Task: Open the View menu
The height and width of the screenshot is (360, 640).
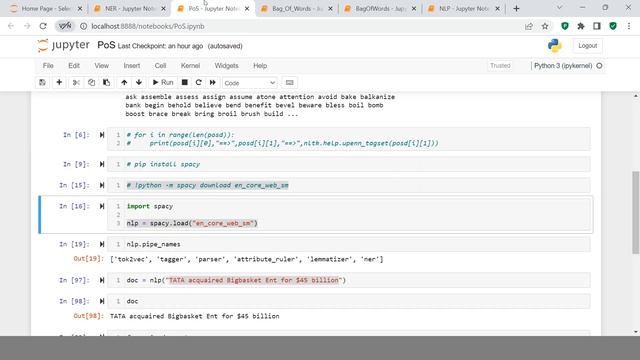Action: [102, 66]
